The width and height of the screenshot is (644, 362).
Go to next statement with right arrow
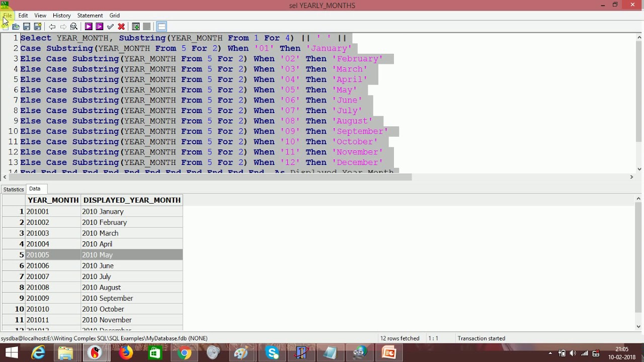click(x=63, y=27)
